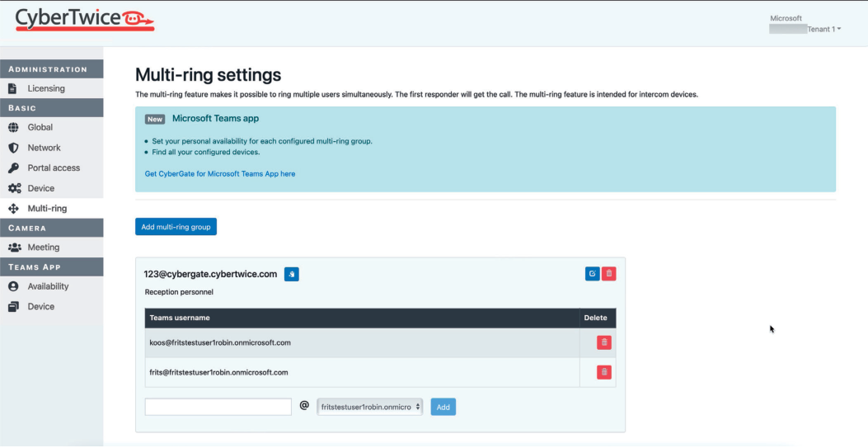
Task: Click the New badge in banner
Action: pos(155,119)
